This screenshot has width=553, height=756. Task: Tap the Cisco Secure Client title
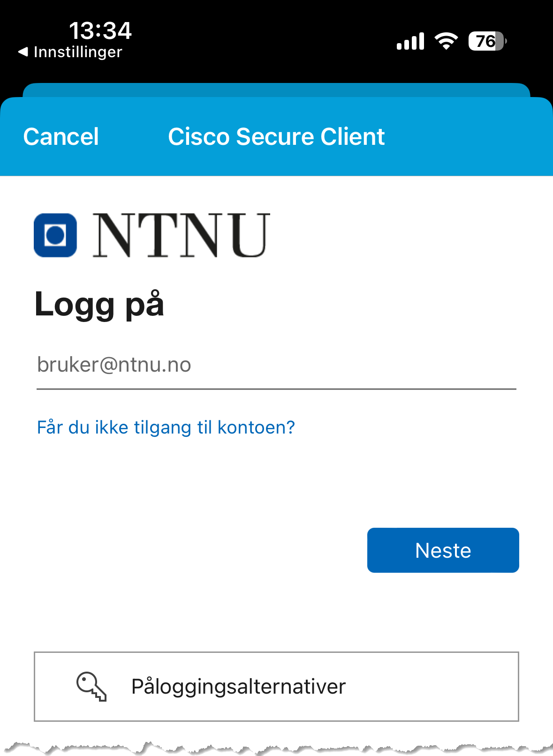(276, 137)
